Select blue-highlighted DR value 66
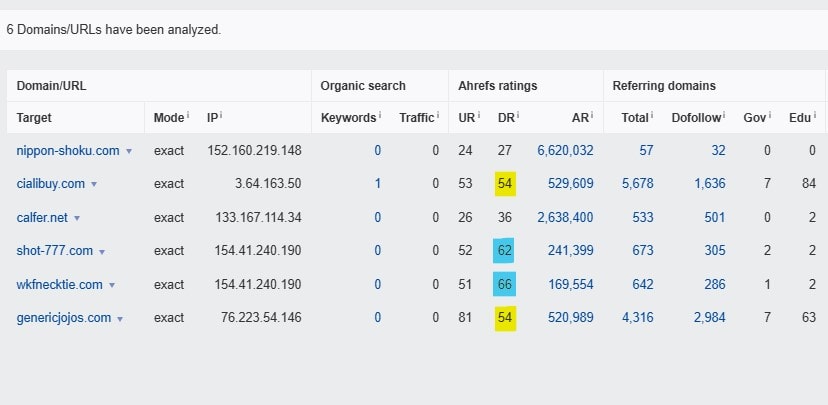828x405 pixels. click(504, 285)
